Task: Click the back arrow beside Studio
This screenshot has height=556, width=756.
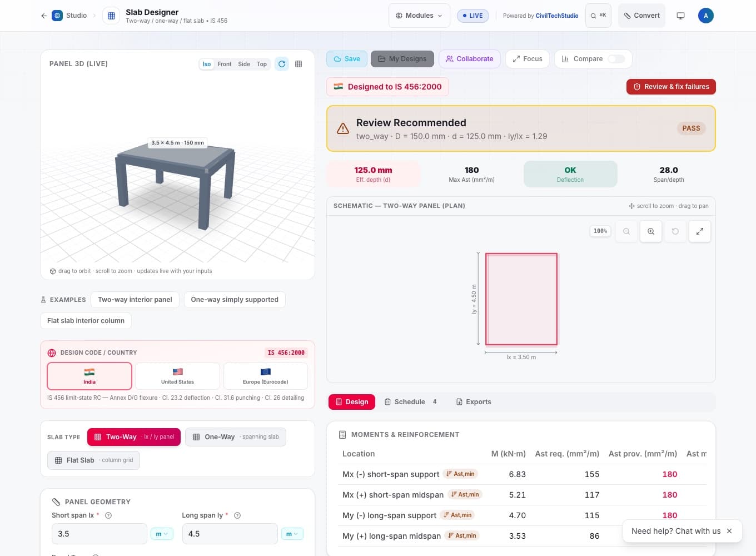Action: [44, 16]
